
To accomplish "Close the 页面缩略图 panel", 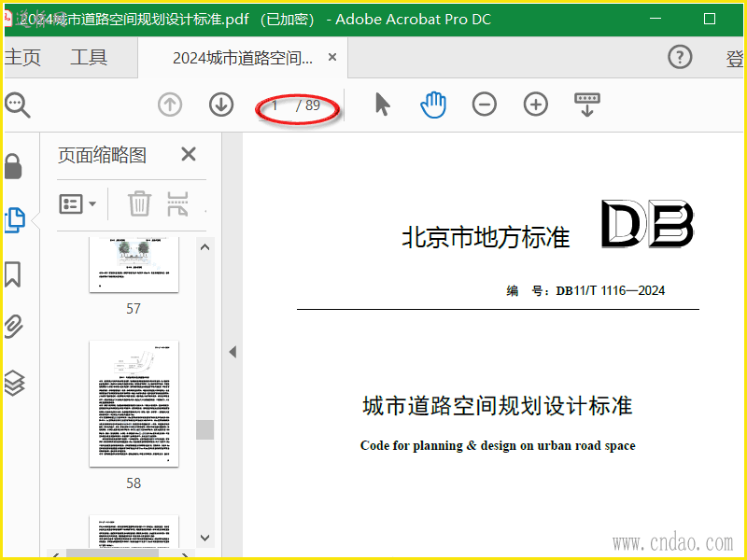I will point(189,154).
